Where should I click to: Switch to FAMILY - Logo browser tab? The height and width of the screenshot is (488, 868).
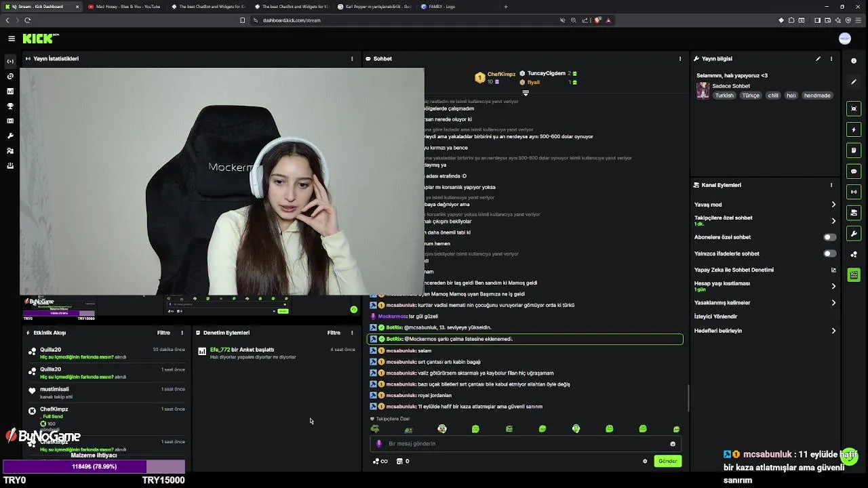(458, 7)
